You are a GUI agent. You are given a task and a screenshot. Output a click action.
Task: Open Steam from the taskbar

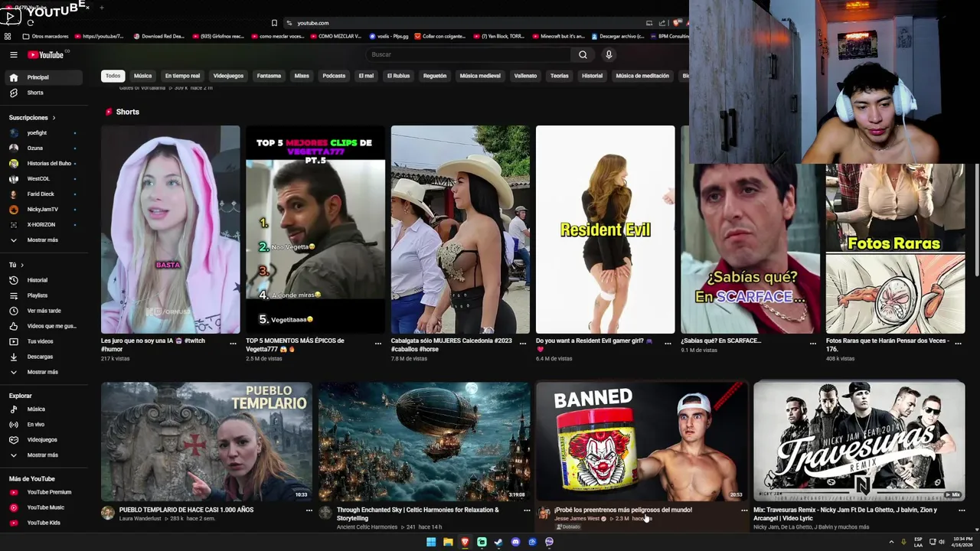[x=498, y=542]
